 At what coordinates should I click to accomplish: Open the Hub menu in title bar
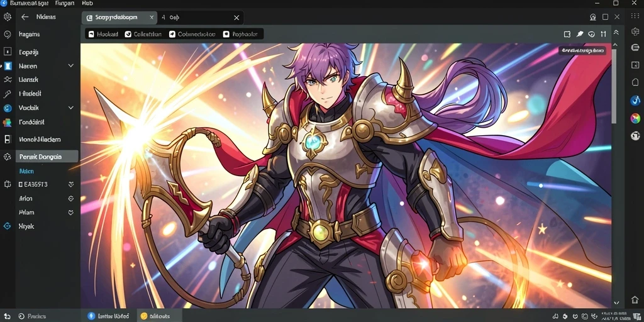(87, 3)
